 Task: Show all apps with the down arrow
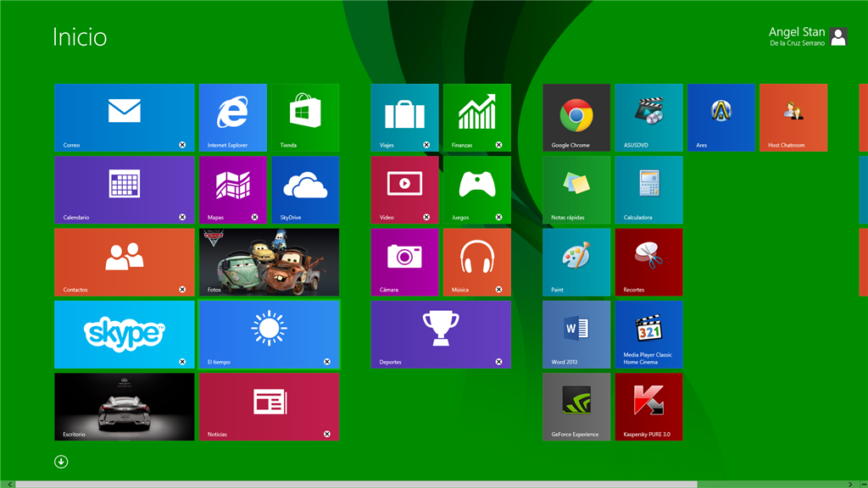click(61, 462)
